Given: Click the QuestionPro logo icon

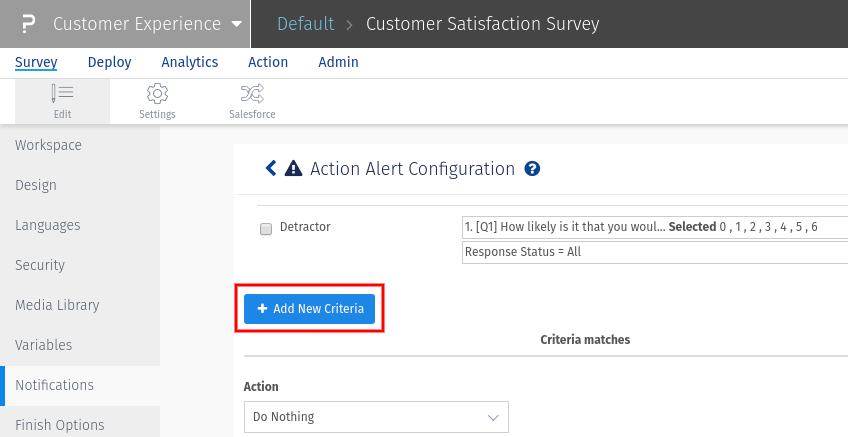Looking at the screenshot, I should pyautogui.click(x=28, y=24).
